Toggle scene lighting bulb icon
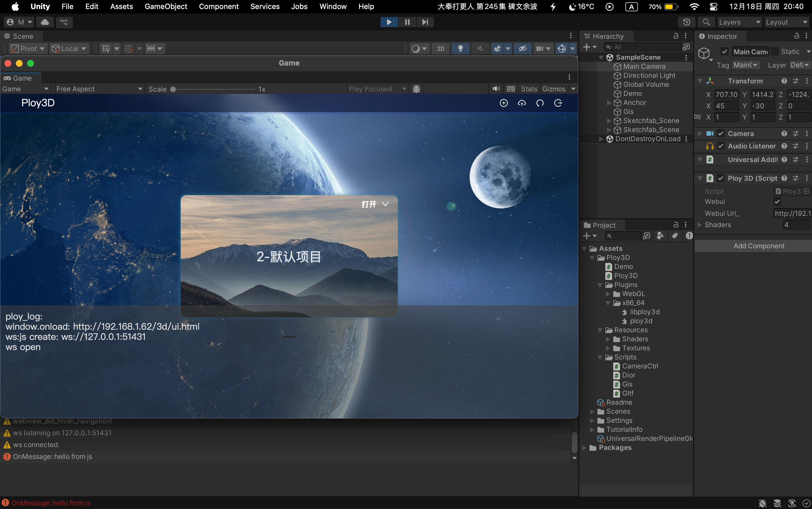Viewport: 812px width, 509px height. 460,48
